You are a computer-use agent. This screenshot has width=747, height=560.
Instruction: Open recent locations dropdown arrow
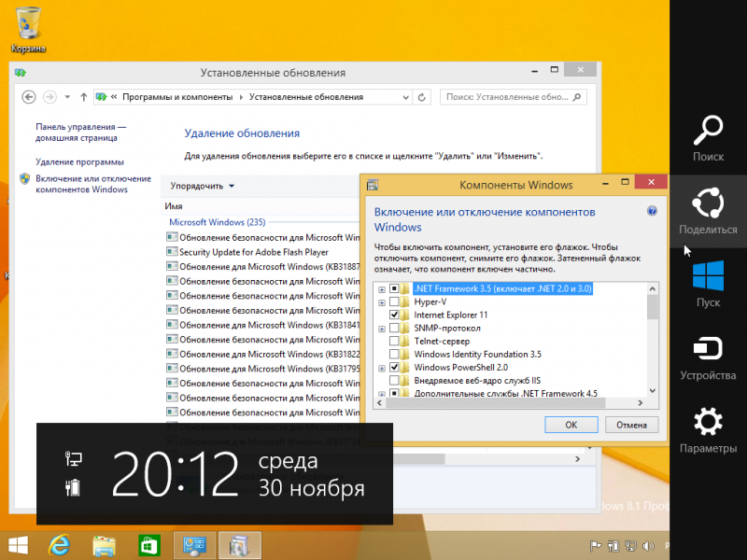[67, 97]
